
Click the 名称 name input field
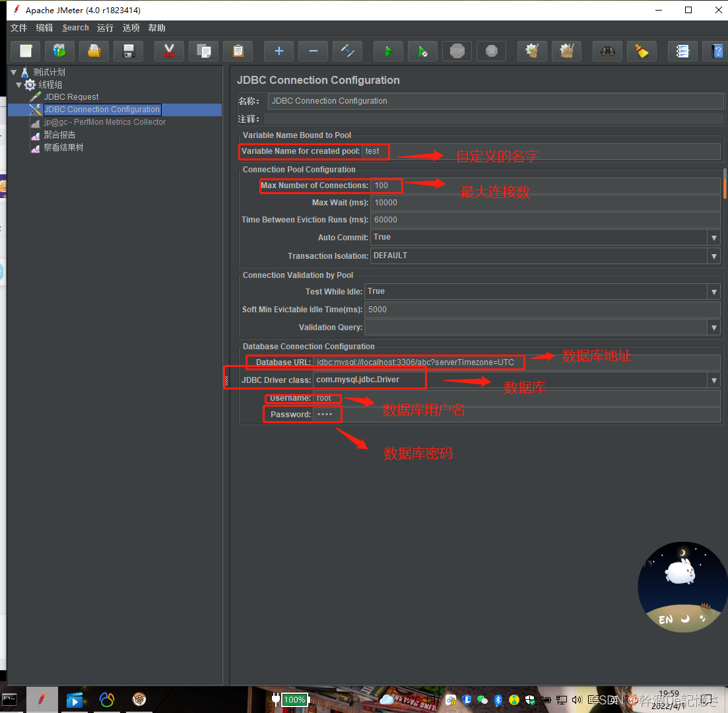[496, 101]
